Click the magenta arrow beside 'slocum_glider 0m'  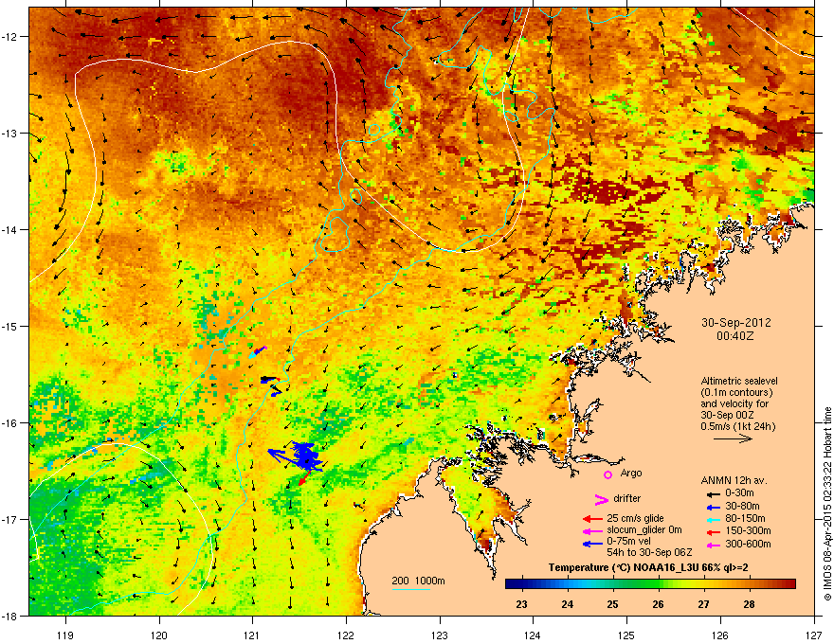[592, 530]
